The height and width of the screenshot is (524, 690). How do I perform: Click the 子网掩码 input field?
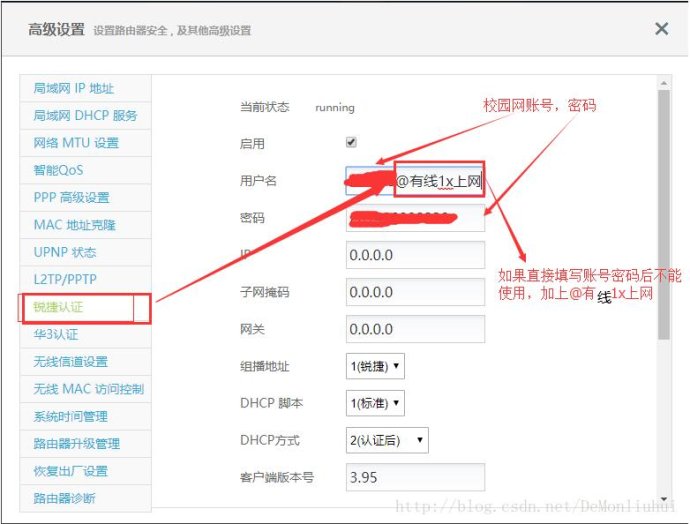[x=415, y=292]
